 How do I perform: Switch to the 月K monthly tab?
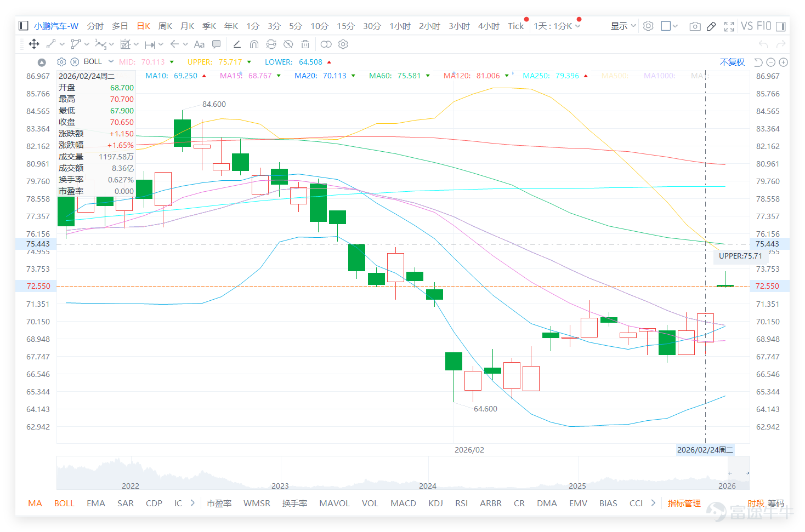187,26
